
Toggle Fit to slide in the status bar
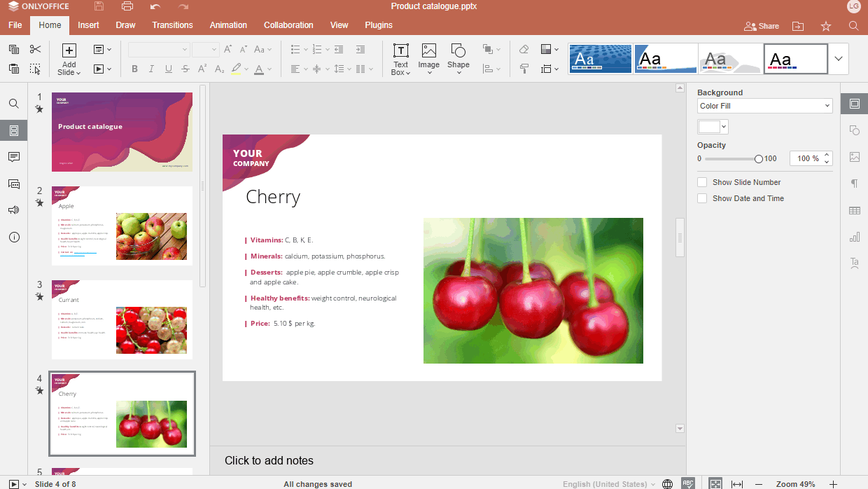tap(715, 484)
